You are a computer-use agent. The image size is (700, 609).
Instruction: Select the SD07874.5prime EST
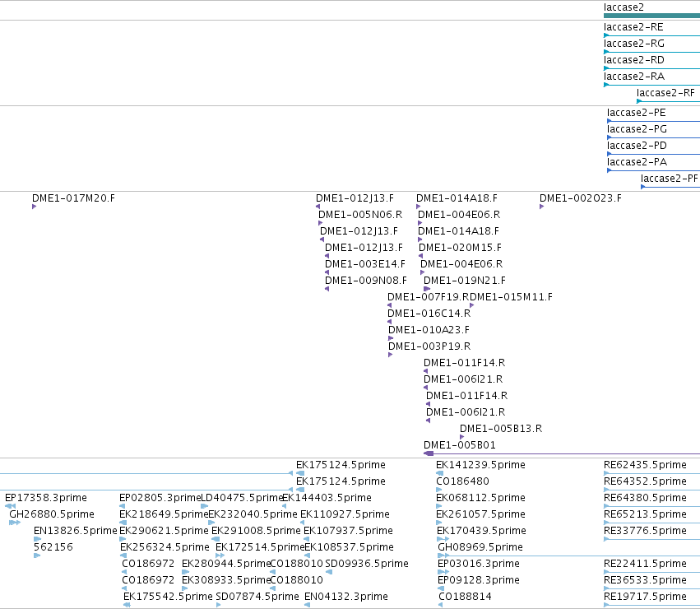[257, 597]
